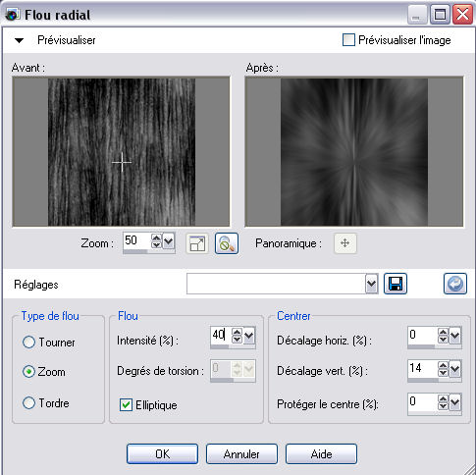
Task: Open the Décalage vert. dropdown arrow
Action: click(x=455, y=369)
